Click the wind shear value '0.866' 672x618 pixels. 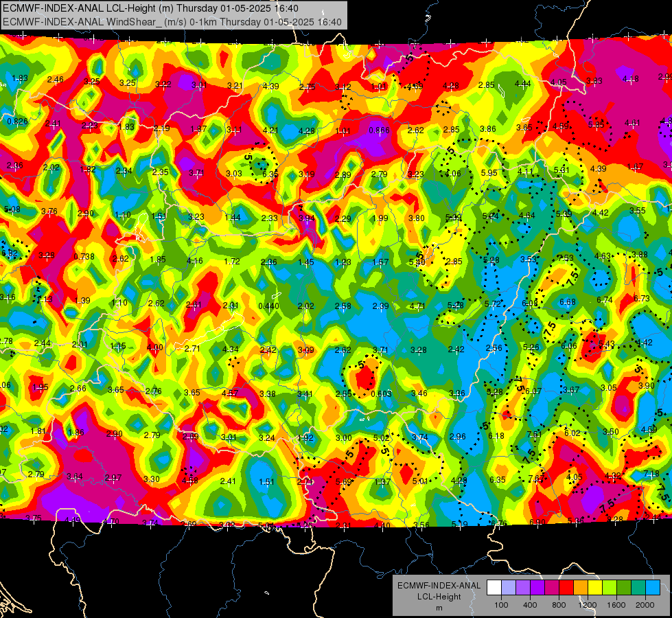[380, 130]
